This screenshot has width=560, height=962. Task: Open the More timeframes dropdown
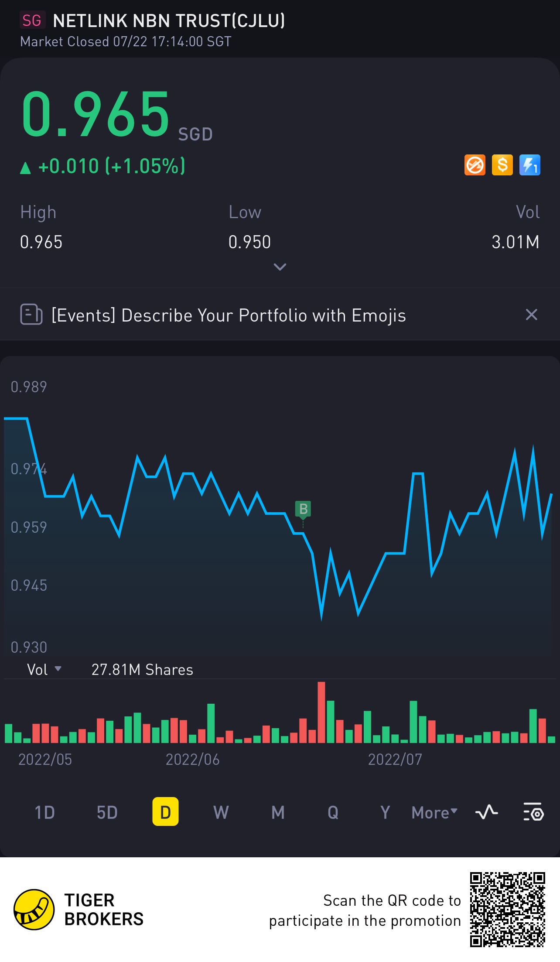pyautogui.click(x=434, y=812)
